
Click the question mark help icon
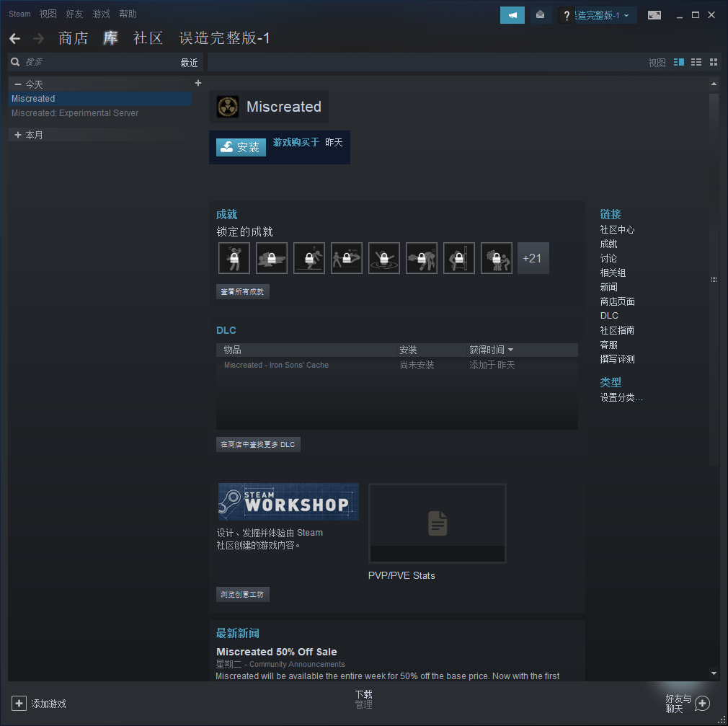pos(567,15)
